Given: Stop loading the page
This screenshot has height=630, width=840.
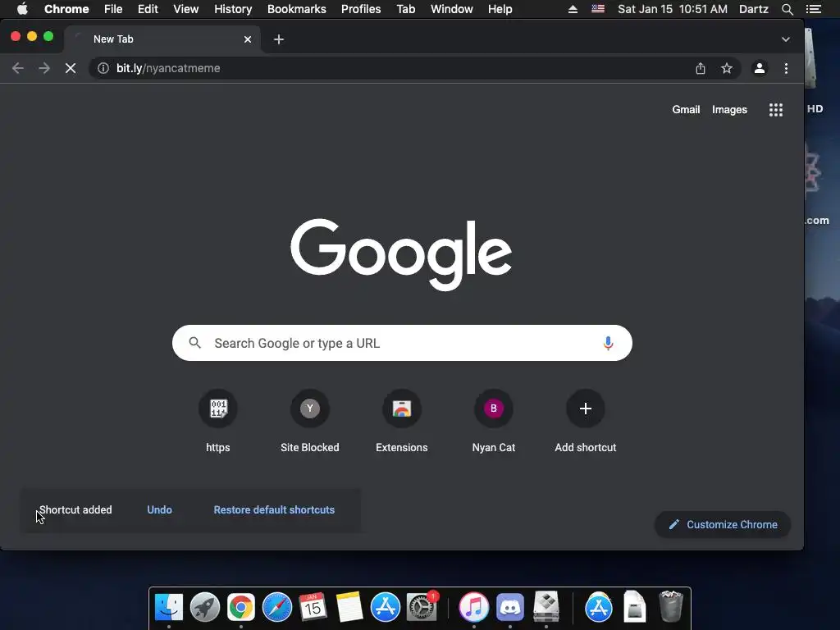Looking at the screenshot, I should coord(71,68).
